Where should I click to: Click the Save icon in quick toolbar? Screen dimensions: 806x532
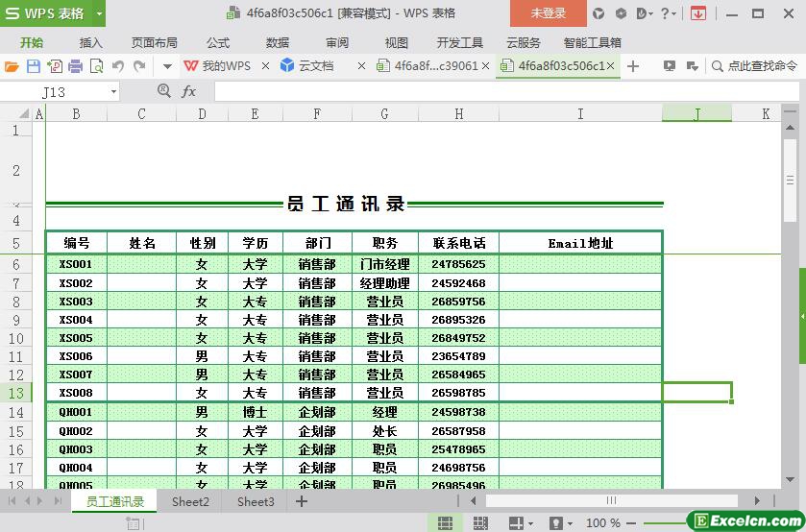pos(33,66)
